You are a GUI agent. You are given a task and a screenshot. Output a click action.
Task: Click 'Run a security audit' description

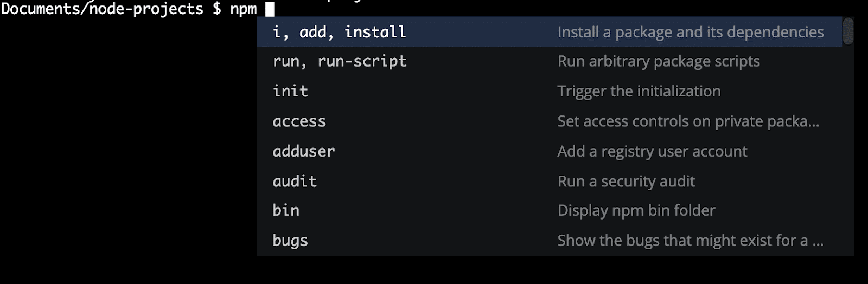tap(626, 182)
